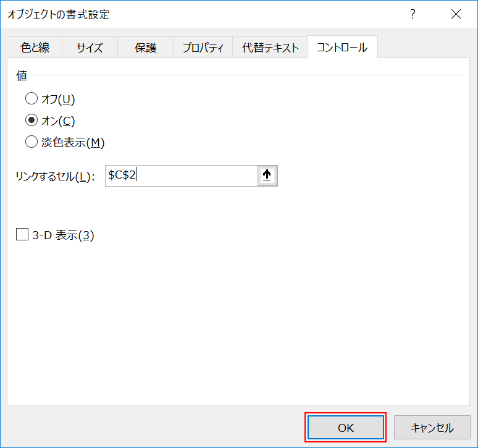Confirm with the OK button

pyautogui.click(x=346, y=428)
